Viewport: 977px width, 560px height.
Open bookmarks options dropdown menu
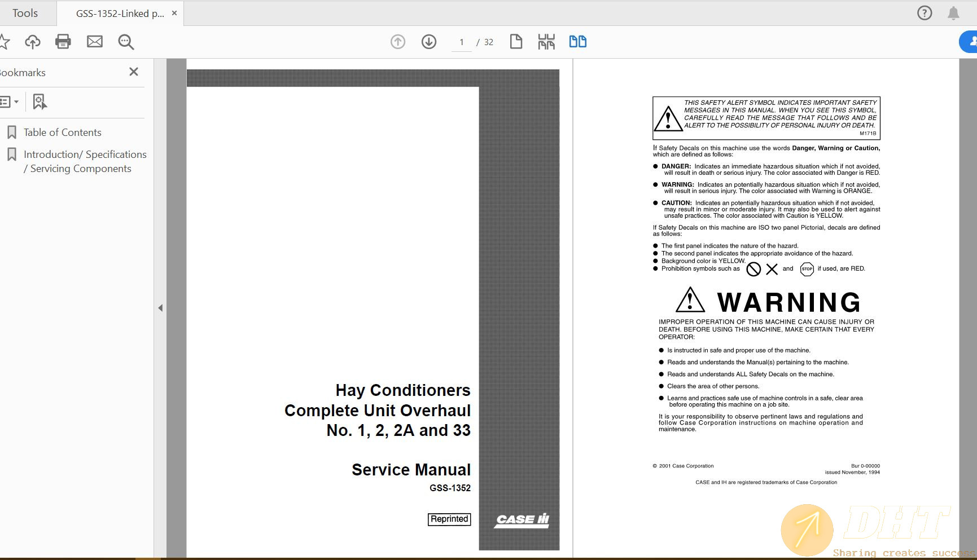point(10,102)
